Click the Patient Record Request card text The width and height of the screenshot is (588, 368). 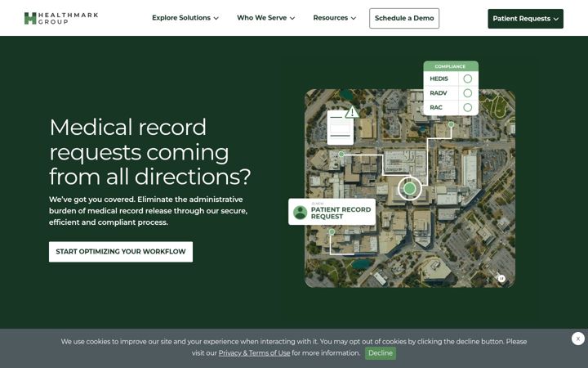pos(341,213)
